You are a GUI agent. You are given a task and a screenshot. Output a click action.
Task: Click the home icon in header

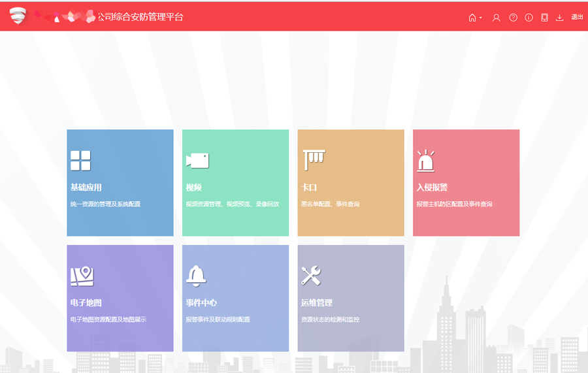[472, 18]
